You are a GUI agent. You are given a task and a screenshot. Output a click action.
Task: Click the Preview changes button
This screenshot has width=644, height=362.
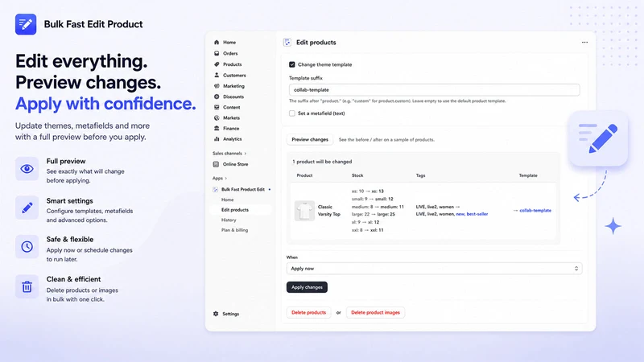310,139
